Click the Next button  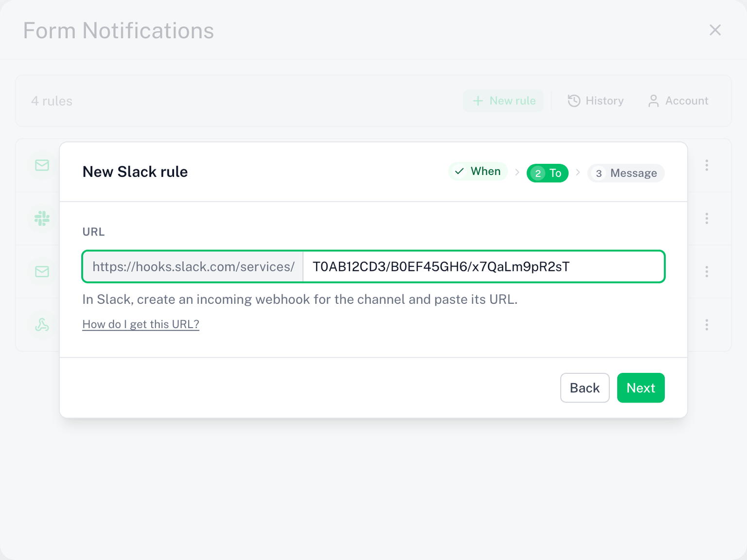pyautogui.click(x=641, y=388)
